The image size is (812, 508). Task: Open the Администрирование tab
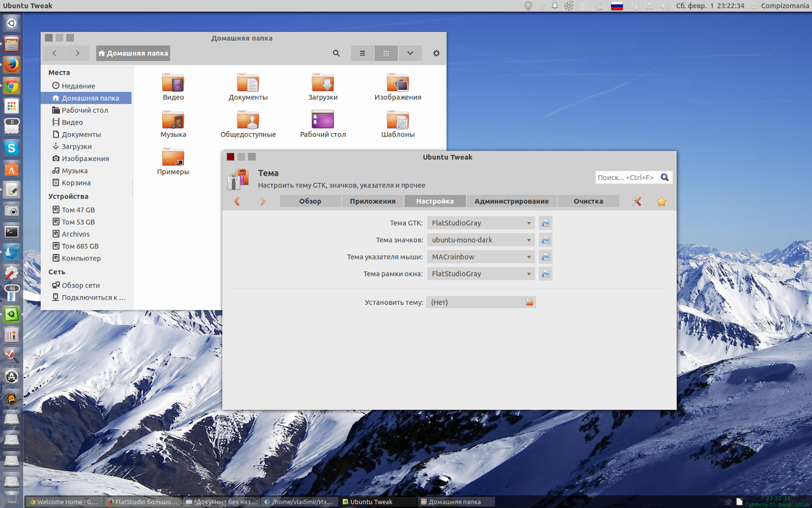tap(512, 201)
